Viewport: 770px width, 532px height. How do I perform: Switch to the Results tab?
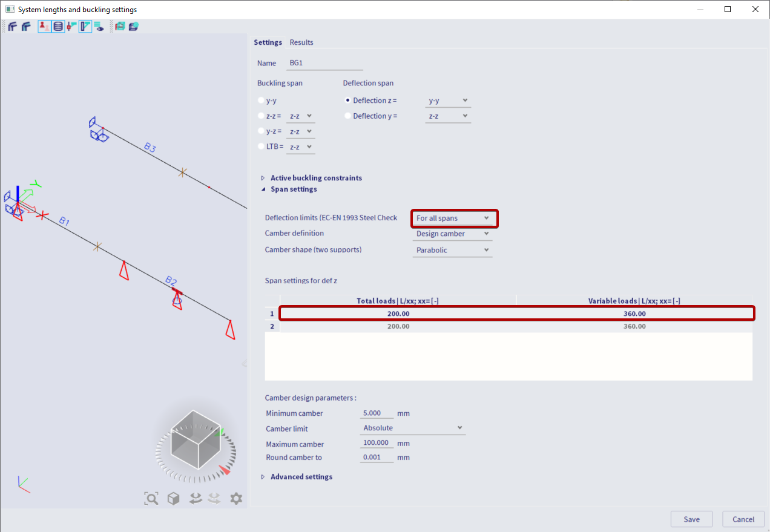301,42
